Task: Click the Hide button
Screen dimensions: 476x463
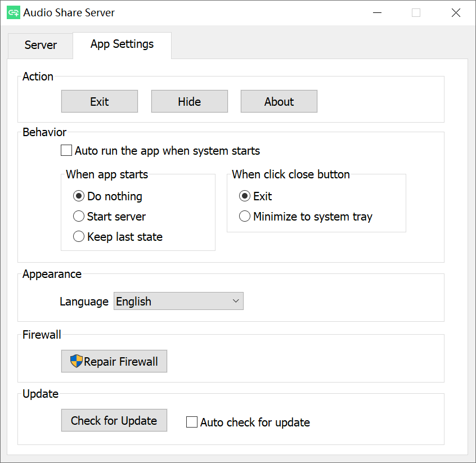Action: click(189, 102)
